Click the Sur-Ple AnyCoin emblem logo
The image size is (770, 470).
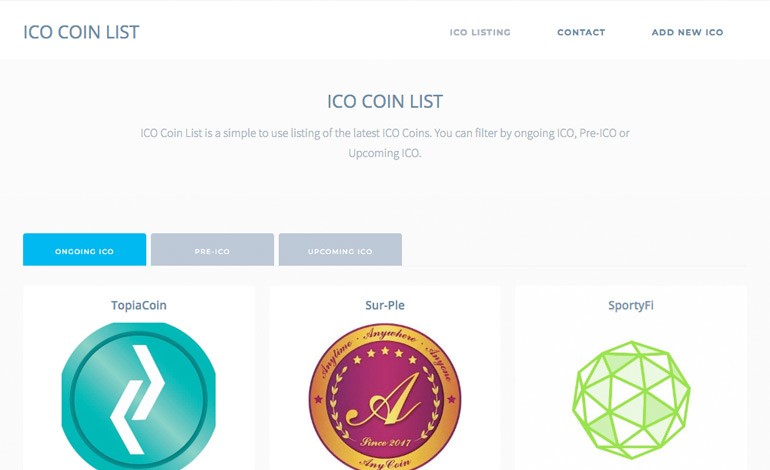click(385, 396)
